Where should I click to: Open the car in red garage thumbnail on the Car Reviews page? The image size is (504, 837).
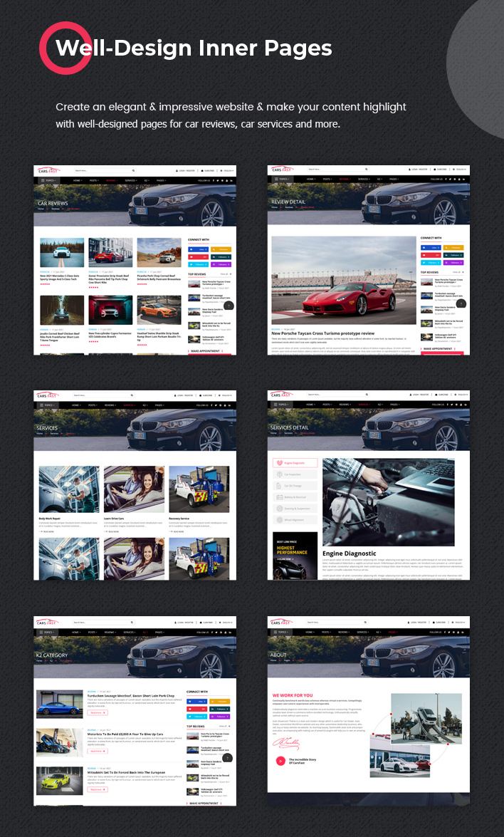coord(110,310)
